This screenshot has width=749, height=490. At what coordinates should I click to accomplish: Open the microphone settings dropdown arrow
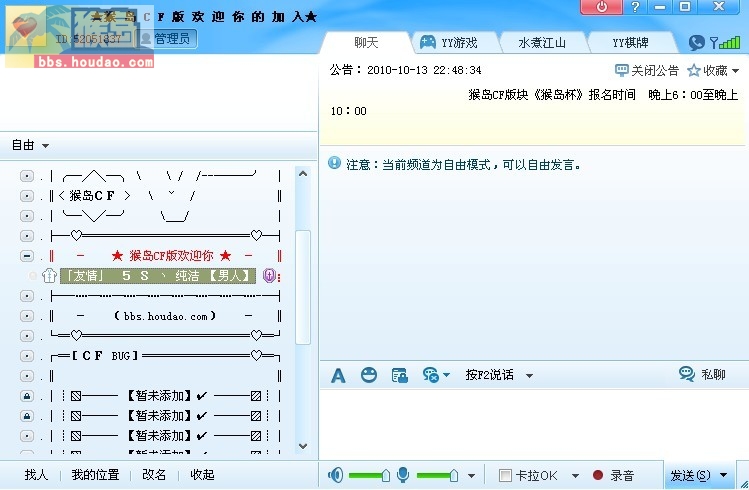(471, 476)
